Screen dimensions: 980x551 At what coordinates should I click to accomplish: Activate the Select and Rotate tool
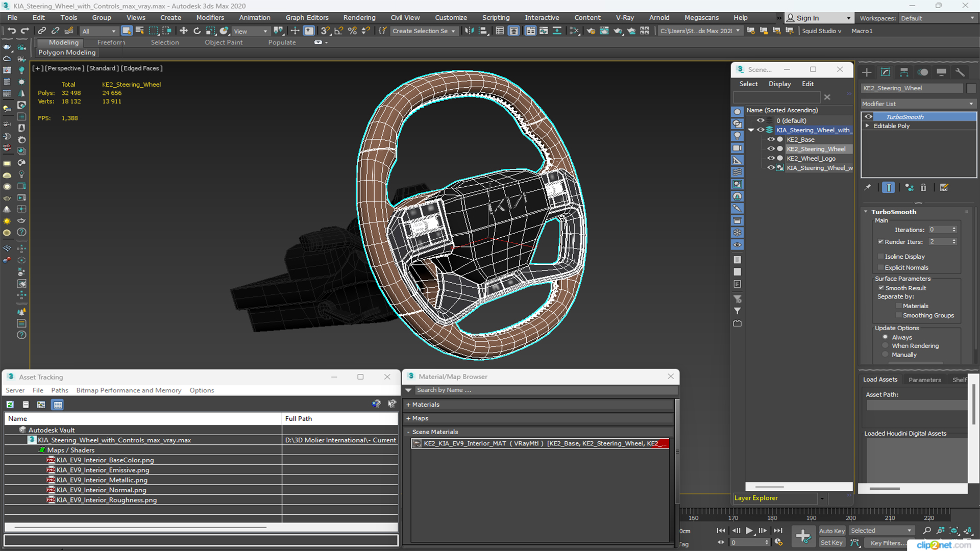(x=197, y=31)
